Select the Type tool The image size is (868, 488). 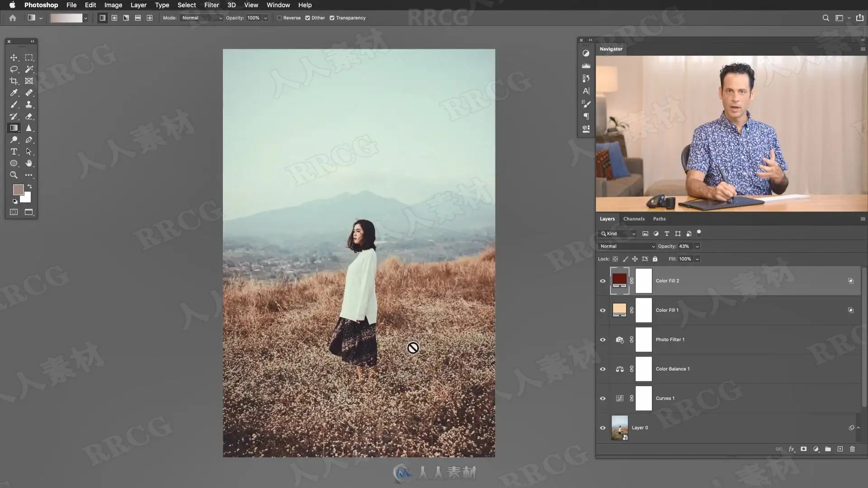pyautogui.click(x=14, y=151)
